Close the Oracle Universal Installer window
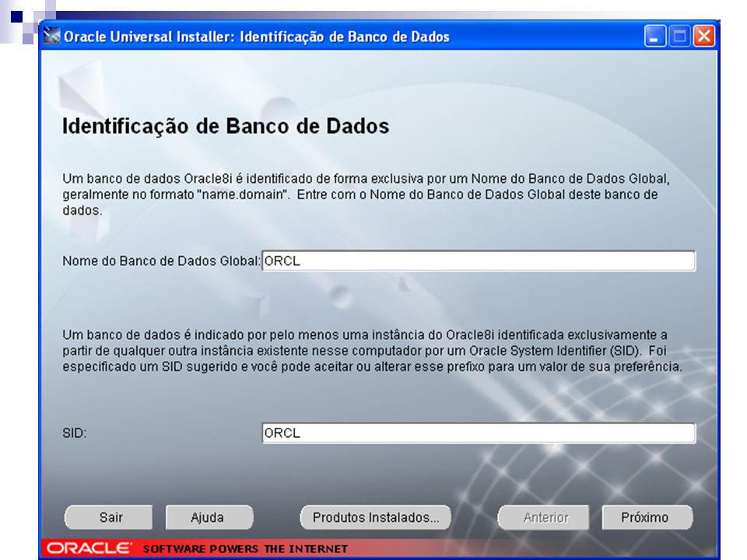 [x=704, y=37]
